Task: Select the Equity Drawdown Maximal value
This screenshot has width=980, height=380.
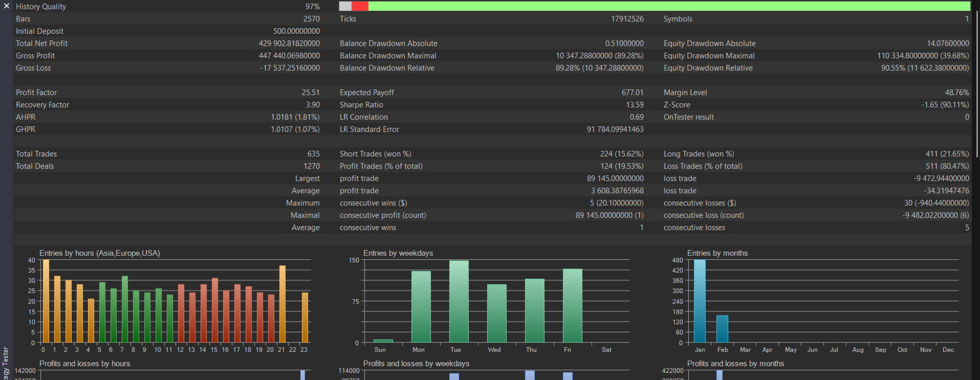Action: 923,56
